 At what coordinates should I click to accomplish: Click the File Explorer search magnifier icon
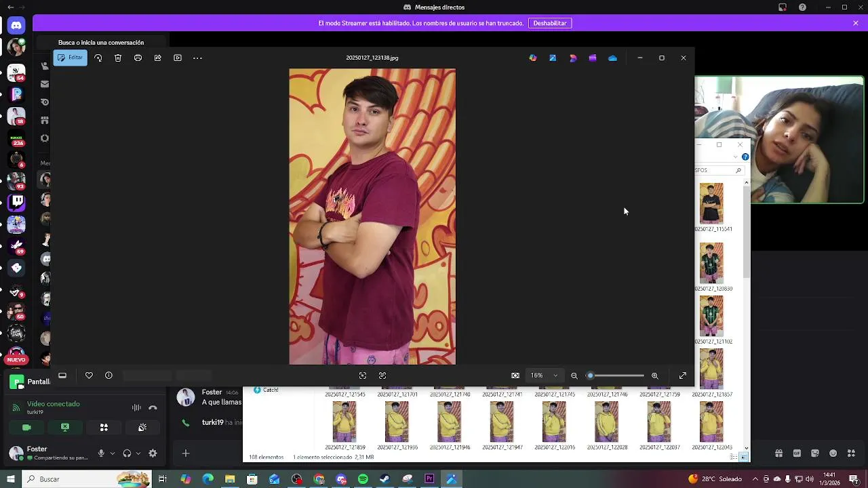(x=738, y=171)
